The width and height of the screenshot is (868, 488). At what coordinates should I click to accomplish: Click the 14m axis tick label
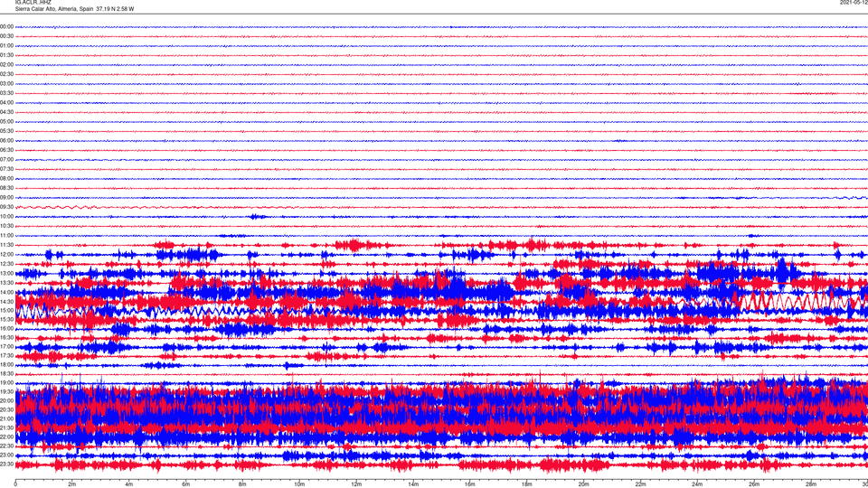click(x=413, y=484)
